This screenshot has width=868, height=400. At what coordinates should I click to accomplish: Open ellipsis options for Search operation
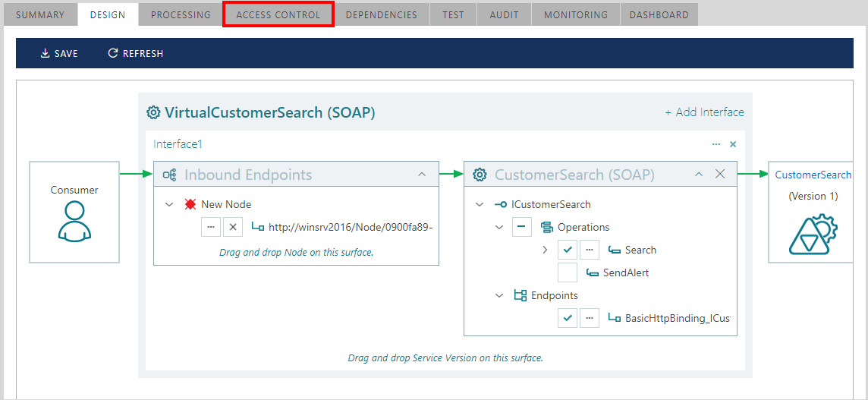590,250
